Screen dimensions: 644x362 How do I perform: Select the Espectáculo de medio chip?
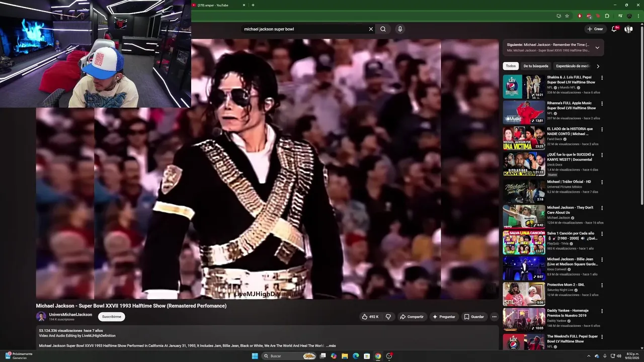point(573,66)
